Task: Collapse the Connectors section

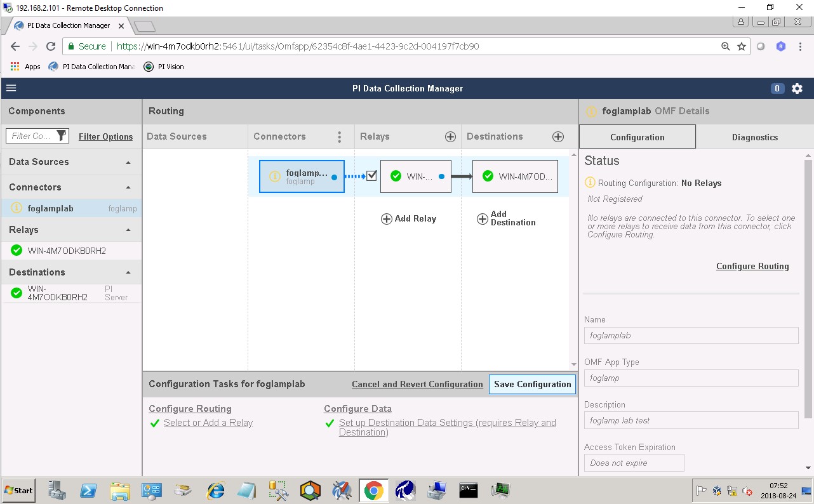Action: click(128, 188)
